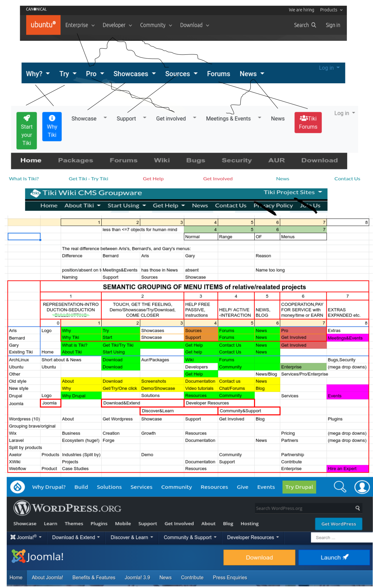Click the Get WordPress button
373x588 pixels.
pyautogui.click(x=339, y=524)
